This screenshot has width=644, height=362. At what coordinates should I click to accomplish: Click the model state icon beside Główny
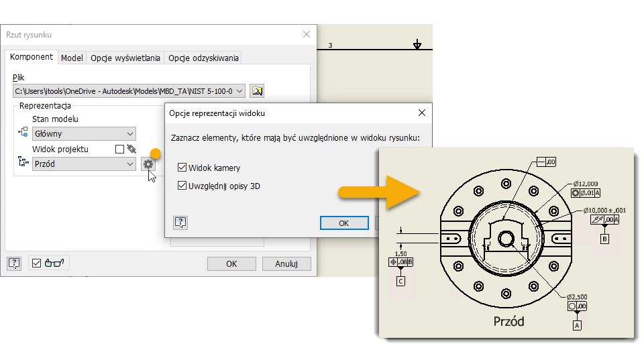[23, 133]
